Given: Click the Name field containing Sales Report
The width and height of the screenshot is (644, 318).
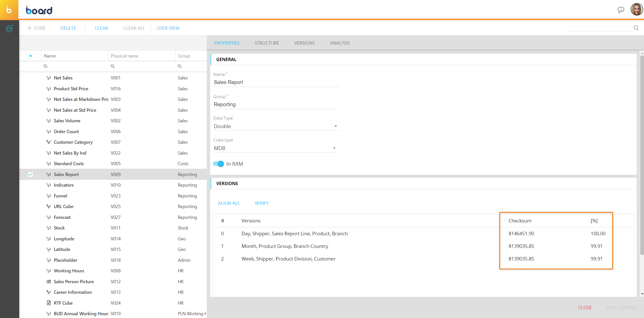Looking at the screenshot, I should [x=276, y=82].
